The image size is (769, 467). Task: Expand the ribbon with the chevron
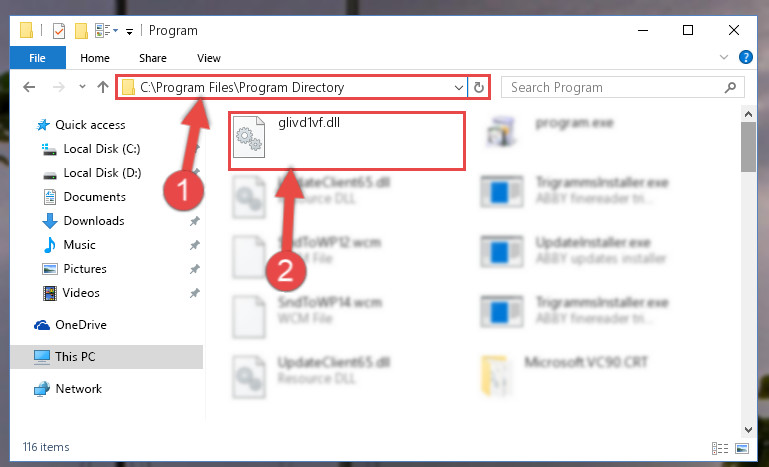coord(723,57)
